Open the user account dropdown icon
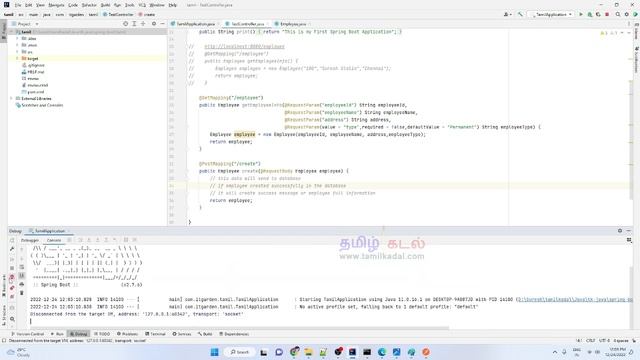This screenshot has width=640, height=360. (x=507, y=14)
